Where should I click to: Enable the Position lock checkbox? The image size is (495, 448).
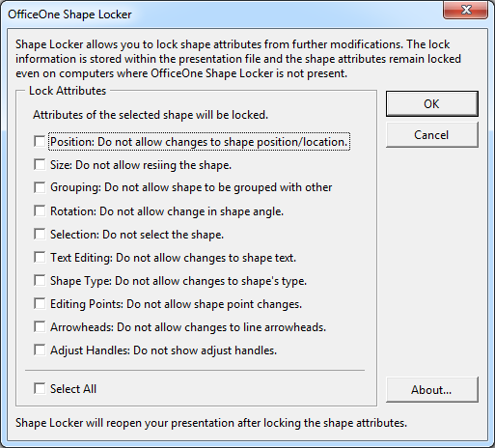click(40, 141)
